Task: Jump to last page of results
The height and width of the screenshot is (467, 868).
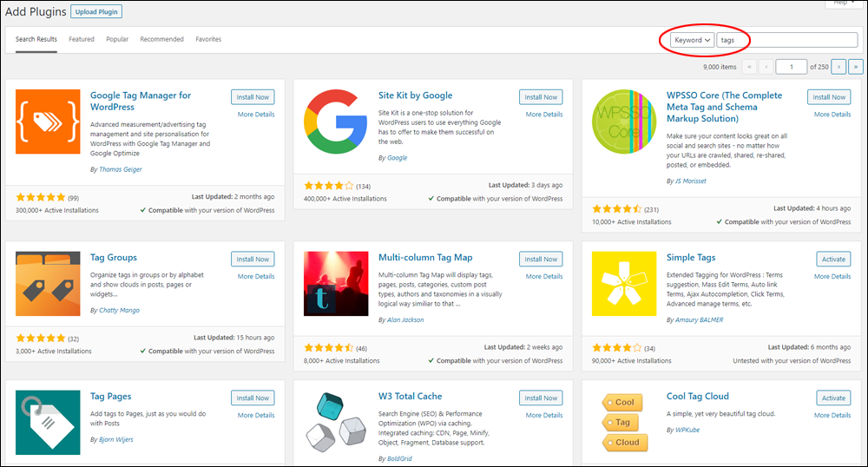Action: [x=855, y=67]
